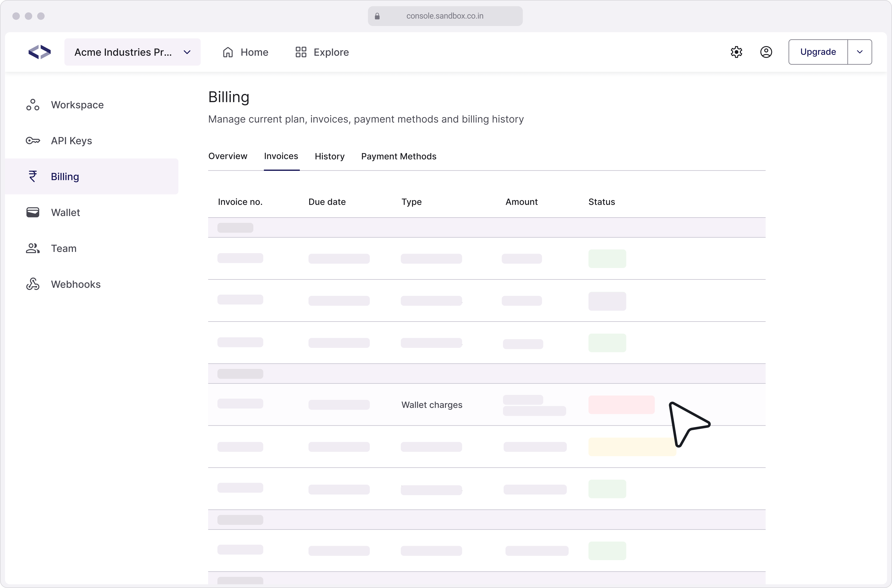Open the Payment Methods tab
The height and width of the screenshot is (588, 892).
399,156
